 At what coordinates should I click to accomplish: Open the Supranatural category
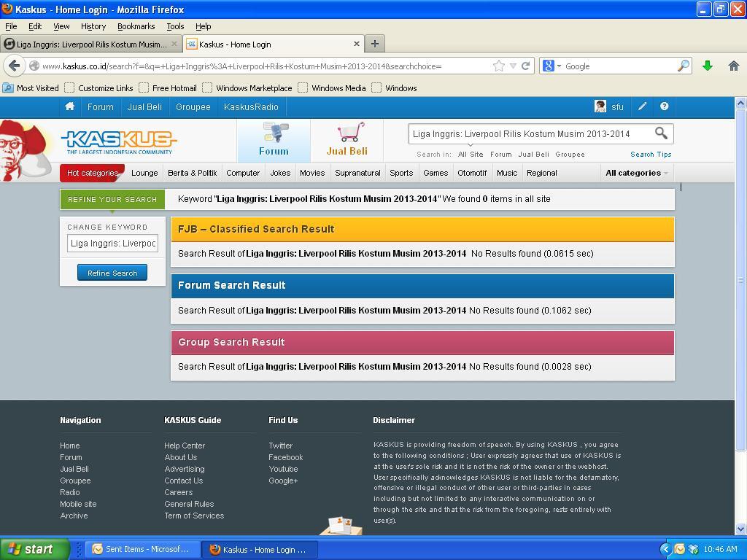[x=357, y=173]
